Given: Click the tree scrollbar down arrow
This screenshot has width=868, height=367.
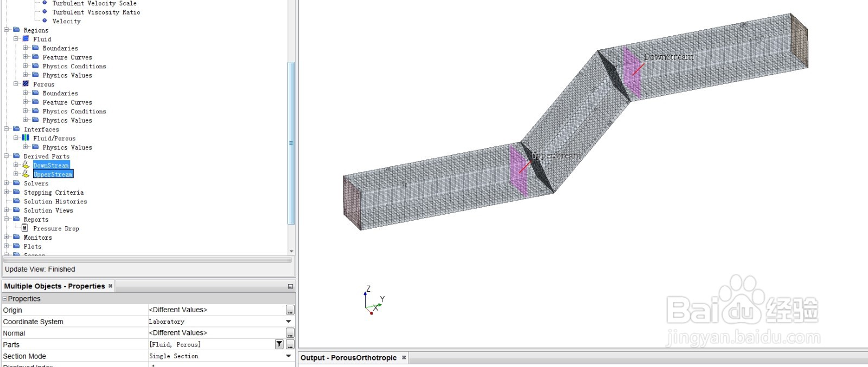Looking at the screenshot, I should [291, 252].
